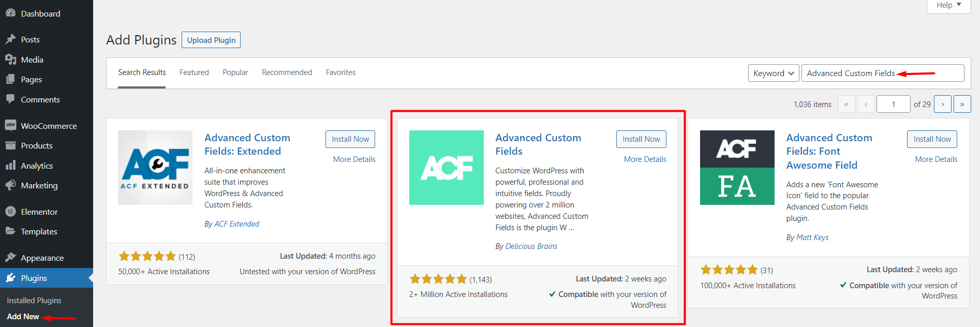Switch to the Featured tab

(x=194, y=72)
